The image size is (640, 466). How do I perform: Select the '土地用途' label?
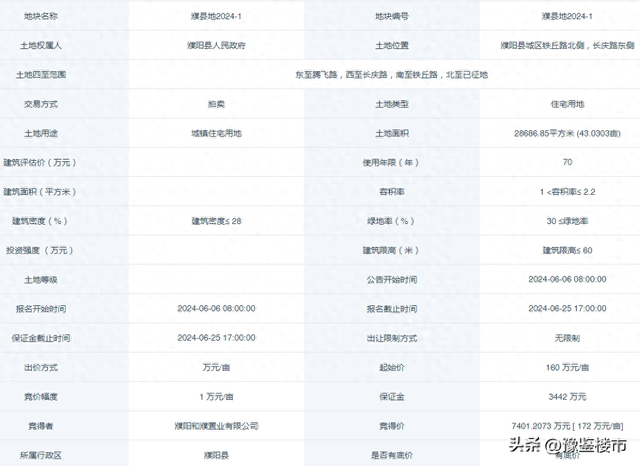[x=41, y=133]
